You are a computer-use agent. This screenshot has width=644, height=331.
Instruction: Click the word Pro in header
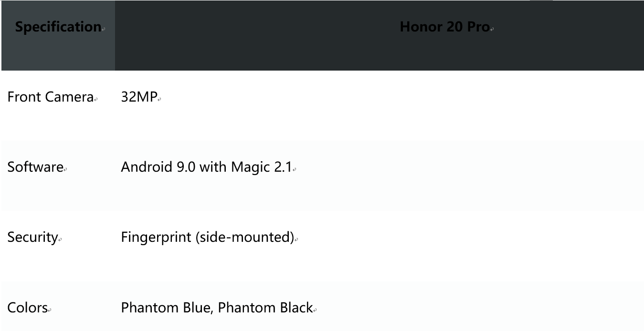tap(478, 27)
